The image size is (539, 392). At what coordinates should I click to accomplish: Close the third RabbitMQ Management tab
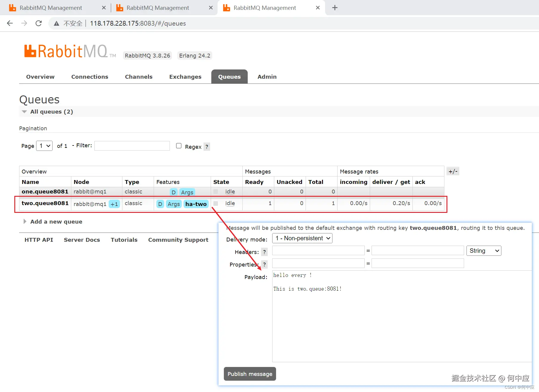click(x=318, y=8)
